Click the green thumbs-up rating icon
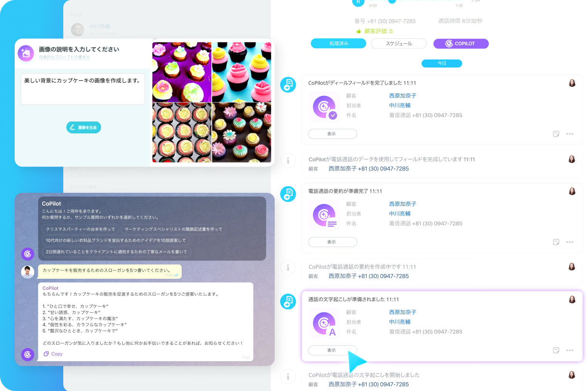588x391 pixels. (358, 31)
